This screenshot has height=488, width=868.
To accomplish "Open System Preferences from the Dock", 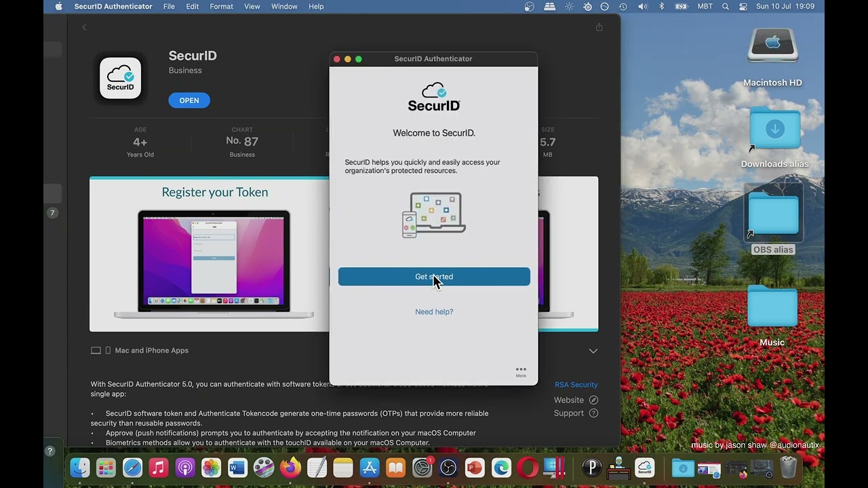I will pyautogui.click(x=422, y=468).
